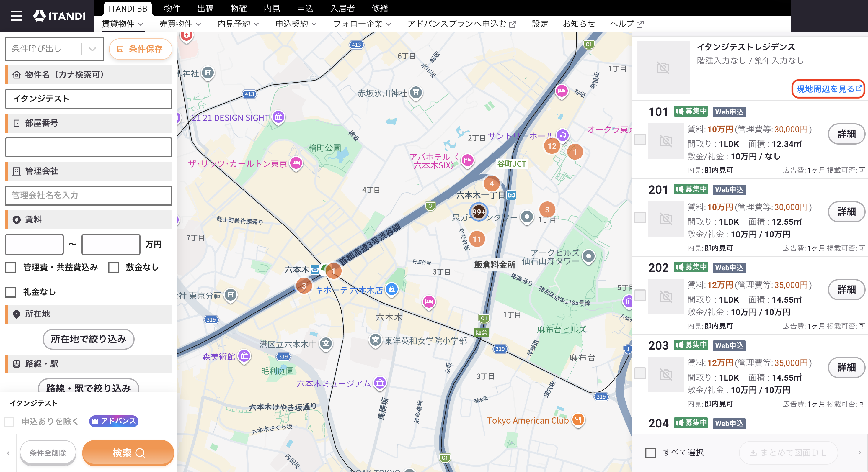Select the checkbox for room 201

pyautogui.click(x=640, y=217)
